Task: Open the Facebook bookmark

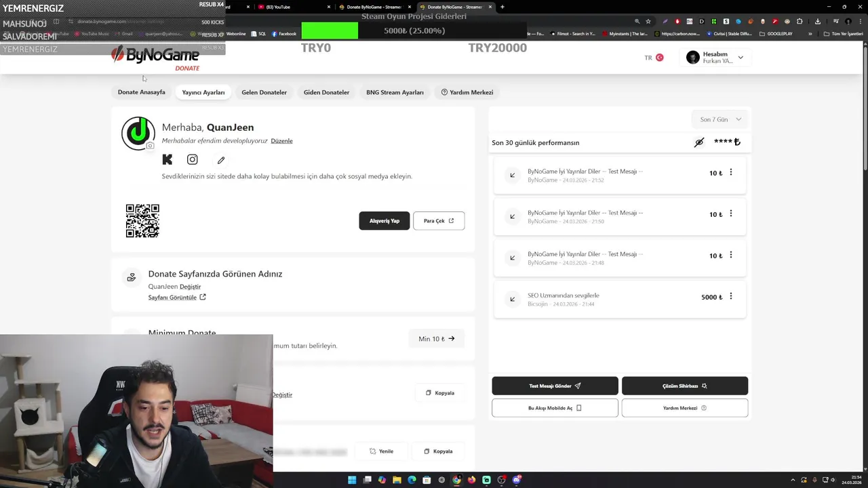Action: point(284,34)
